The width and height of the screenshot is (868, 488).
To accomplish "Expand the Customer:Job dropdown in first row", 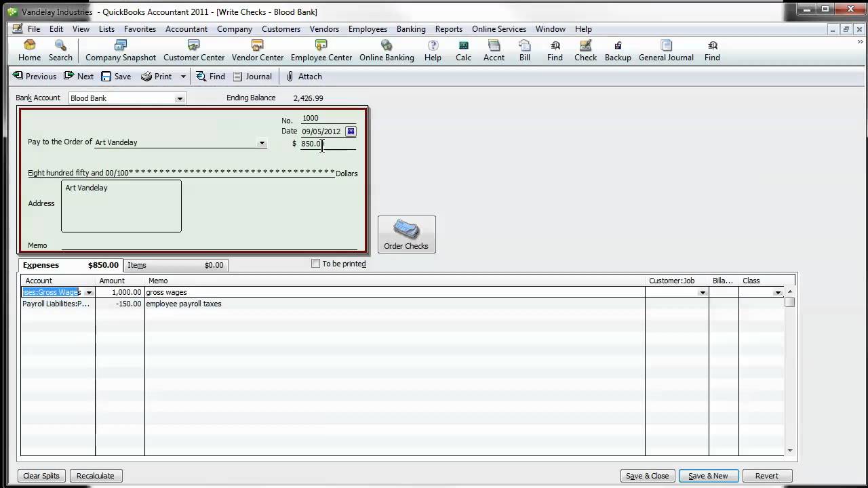I will (703, 293).
